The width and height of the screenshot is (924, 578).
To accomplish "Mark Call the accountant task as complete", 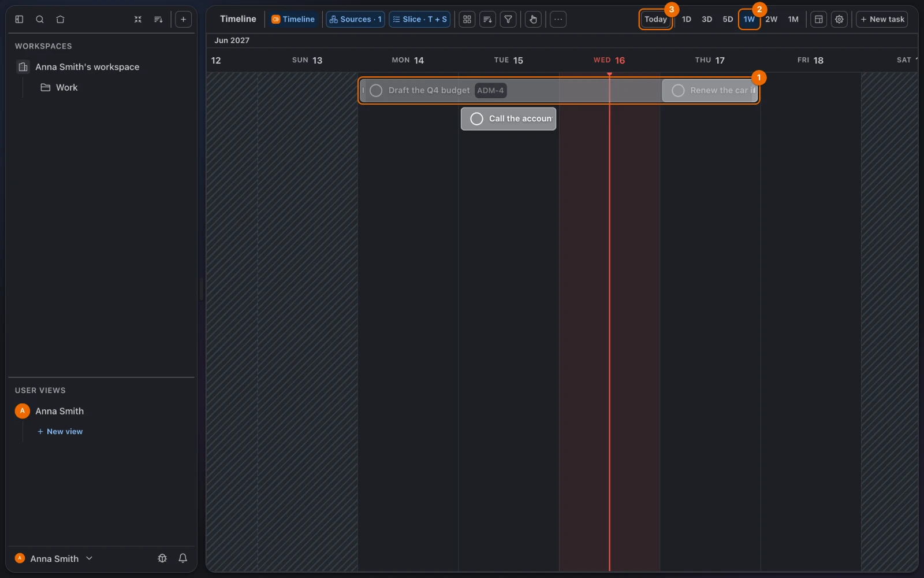I will point(476,118).
